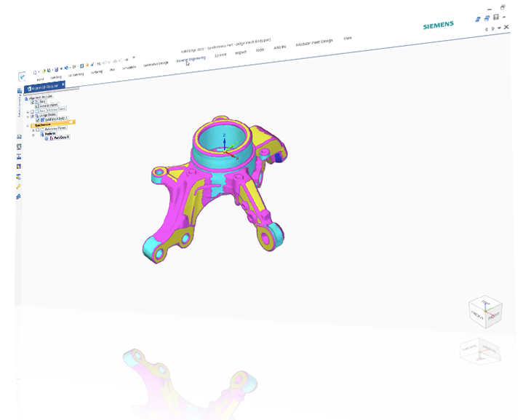Toggle the Solid Mesh Body_1 checkbox

38,120
